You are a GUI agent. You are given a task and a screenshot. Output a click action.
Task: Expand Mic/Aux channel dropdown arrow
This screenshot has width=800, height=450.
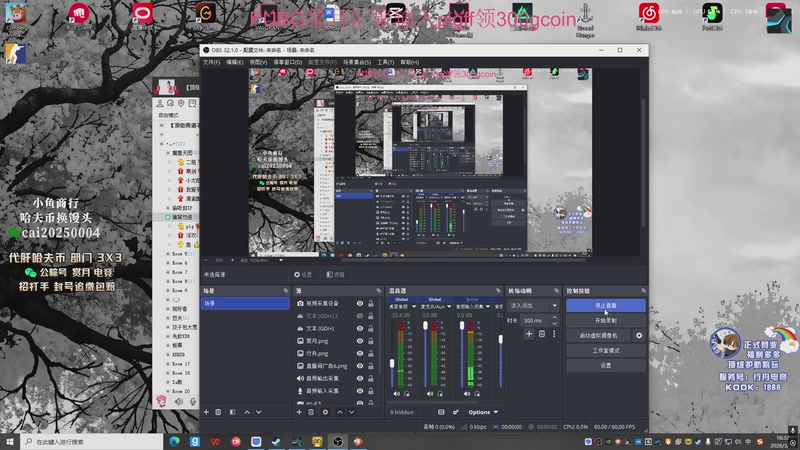(x=449, y=307)
